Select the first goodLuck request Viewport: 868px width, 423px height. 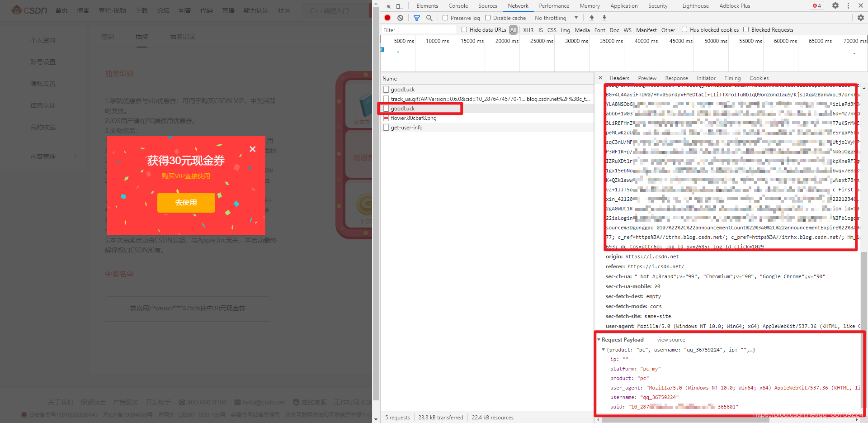pos(487,90)
